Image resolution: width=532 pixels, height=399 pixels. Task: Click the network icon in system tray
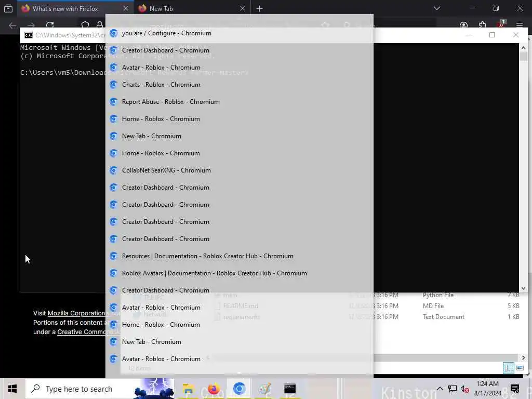click(453, 389)
